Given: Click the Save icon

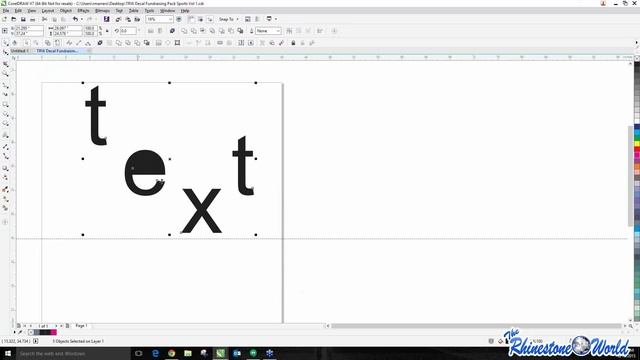Looking at the screenshot, I should [23, 19].
